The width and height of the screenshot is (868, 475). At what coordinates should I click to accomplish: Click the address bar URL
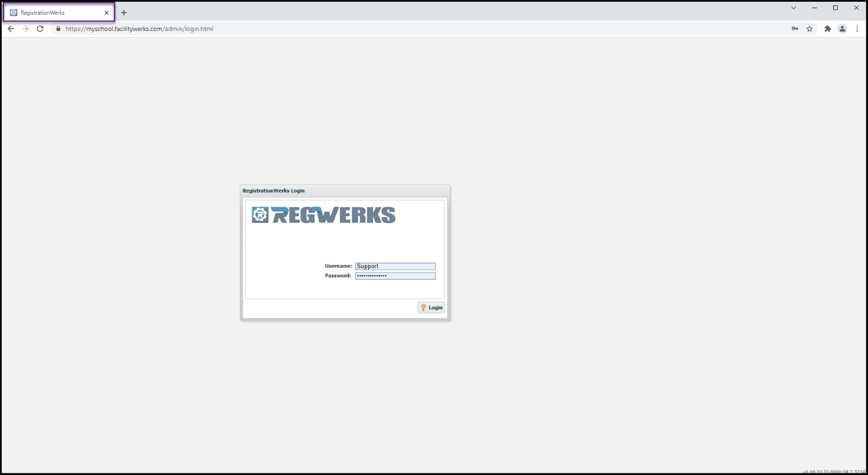pos(139,29)
